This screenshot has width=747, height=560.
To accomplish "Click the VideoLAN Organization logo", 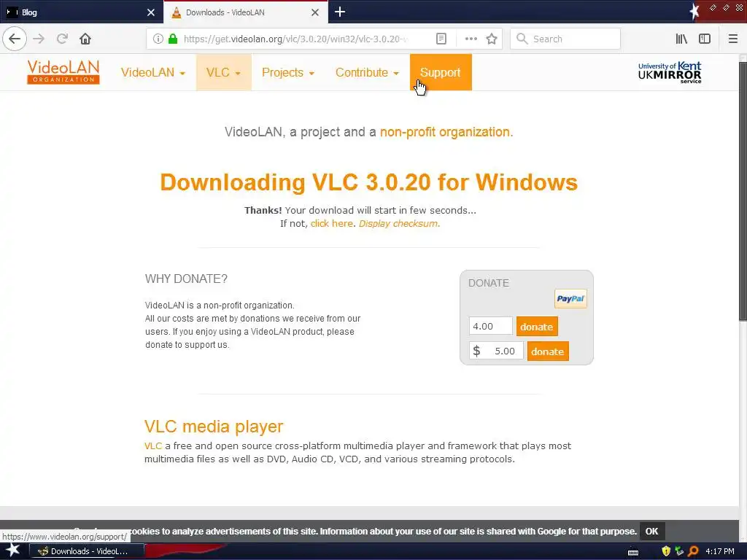I will tap(63, 72).
